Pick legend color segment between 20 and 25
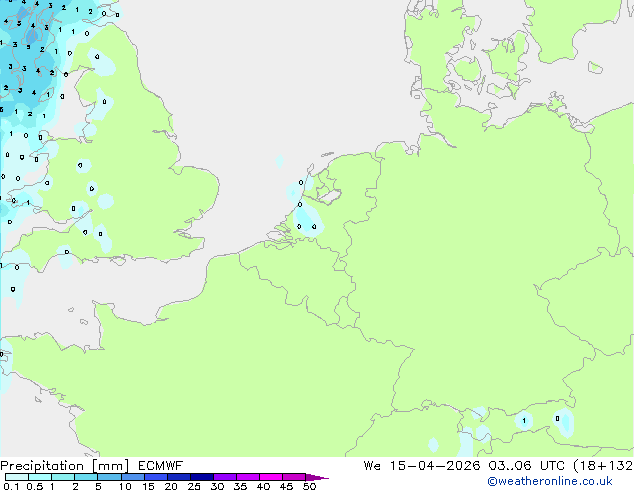Viewport: 634px width, 490px height. pyautogui.click(x=179, y=477)
